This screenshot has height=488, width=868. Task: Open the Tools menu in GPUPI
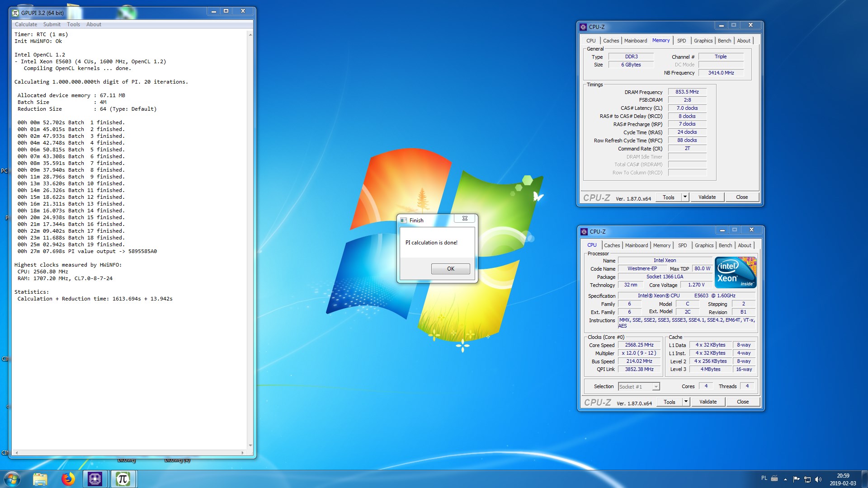coord(73,24)
